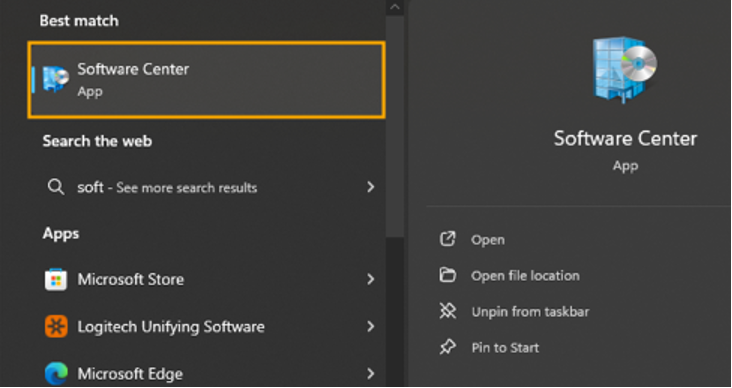This screenshot has width=732, height=388.
Task: Select Microsoft Edge in Apps list
Action: tap(130, 374)
